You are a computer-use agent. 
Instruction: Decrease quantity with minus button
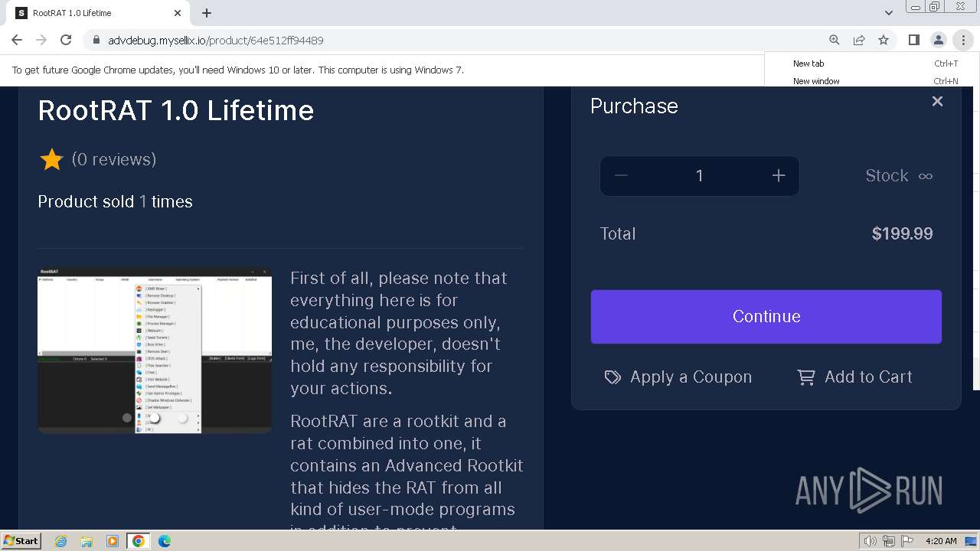point(621,176)
